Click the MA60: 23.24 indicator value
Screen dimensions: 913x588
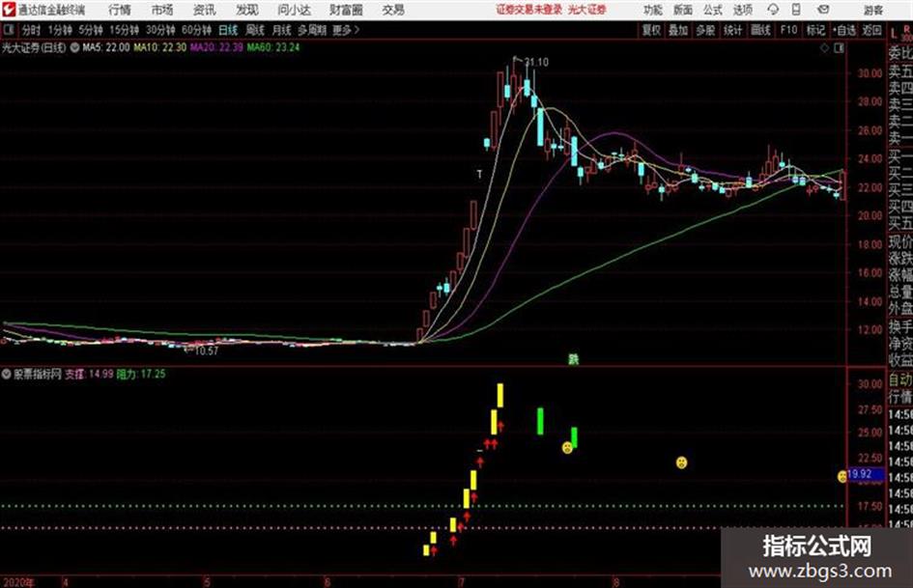tap(273, 47)
